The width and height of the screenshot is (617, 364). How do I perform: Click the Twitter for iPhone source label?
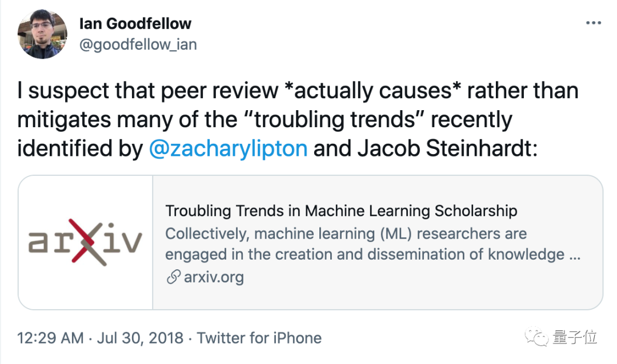(x=259, y=338)
